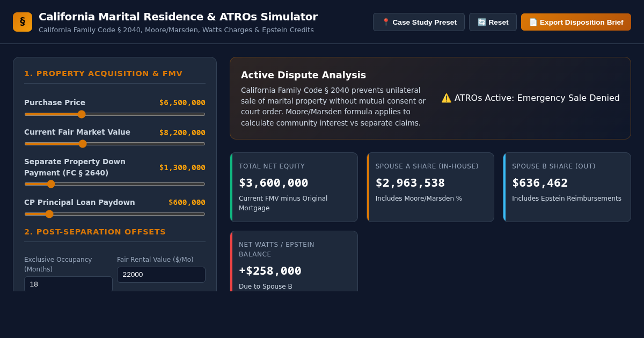Adjust the CP Principal Loan Paydown slider
644x338 pixels.
115,214
